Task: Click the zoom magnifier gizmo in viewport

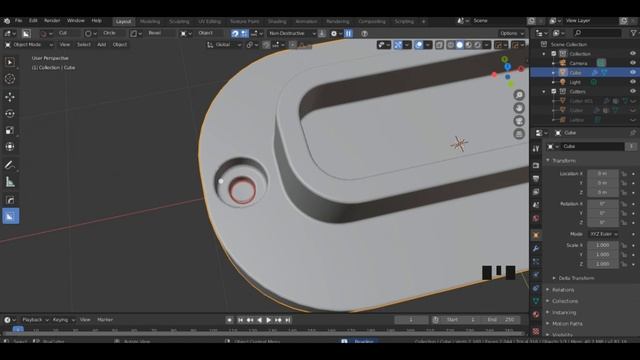Action: (519, 95)
